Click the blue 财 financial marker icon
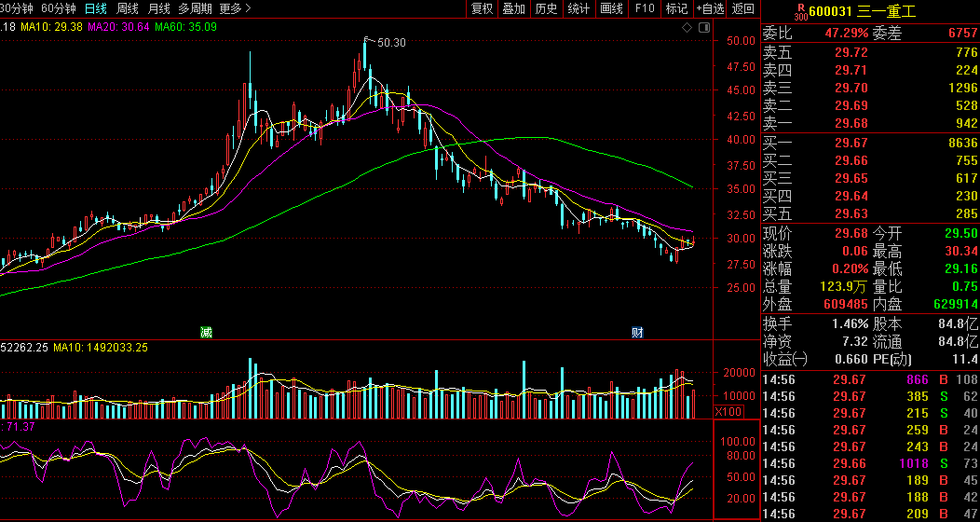 [637, 333]
